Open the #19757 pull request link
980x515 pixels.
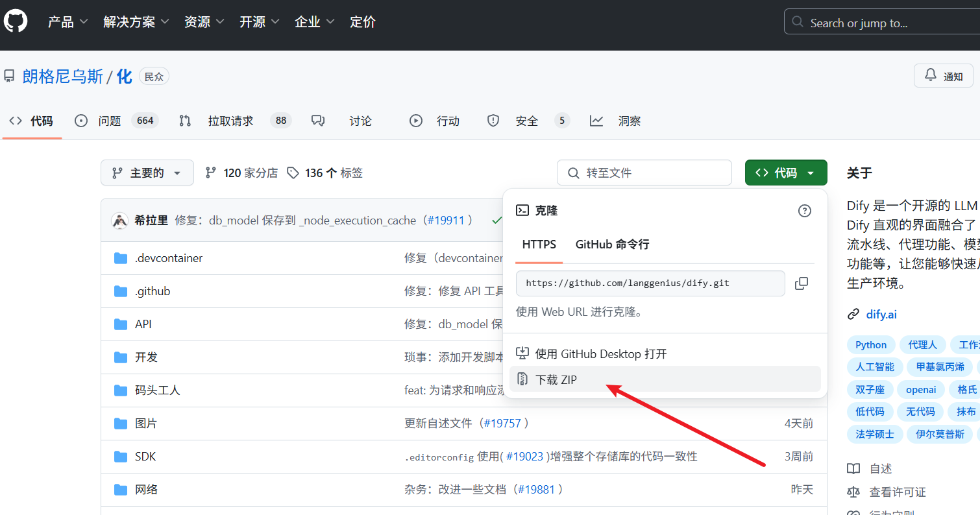502,424
